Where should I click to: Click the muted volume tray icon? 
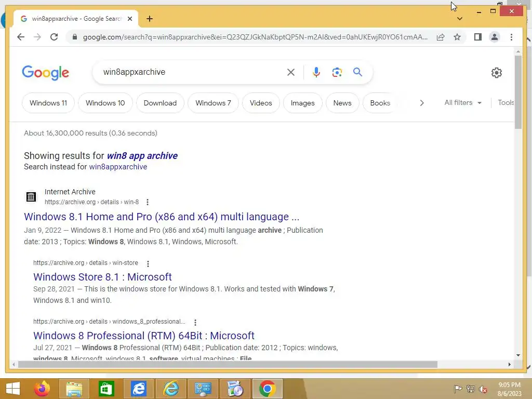483,389
